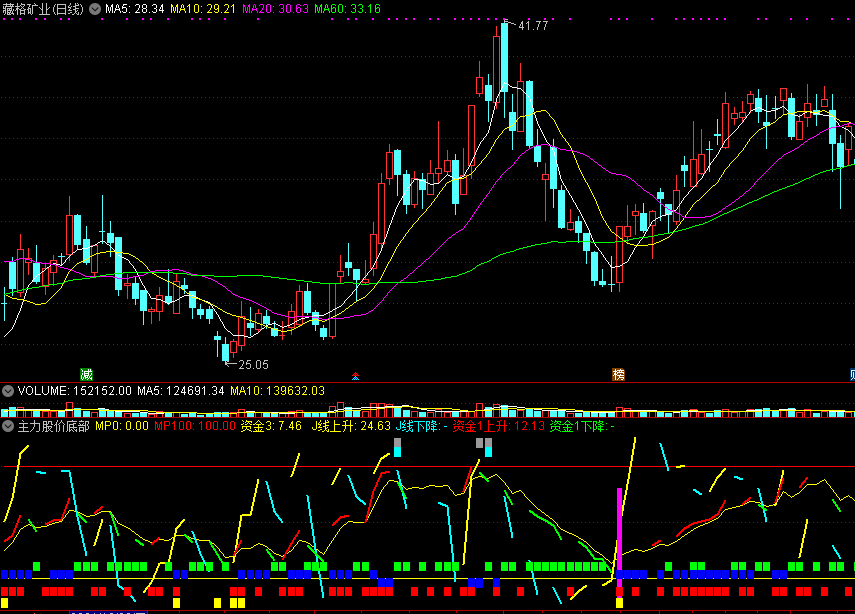Select the MA60: 33.16 label
Viewport: 855px width, 614px height.
tap(348, 9)
